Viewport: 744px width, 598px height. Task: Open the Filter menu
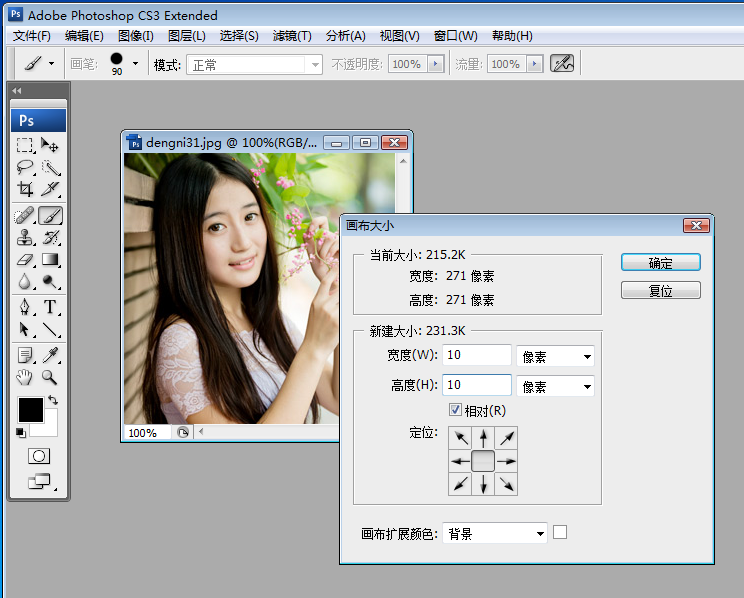point(292,36)
